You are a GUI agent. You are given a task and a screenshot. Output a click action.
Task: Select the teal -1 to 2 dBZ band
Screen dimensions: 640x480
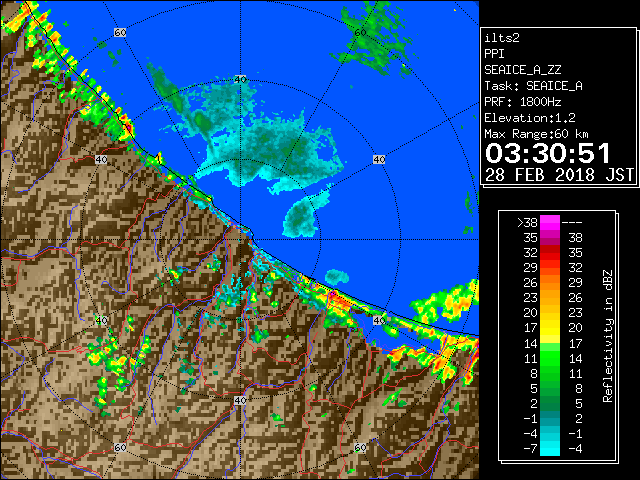550,418
